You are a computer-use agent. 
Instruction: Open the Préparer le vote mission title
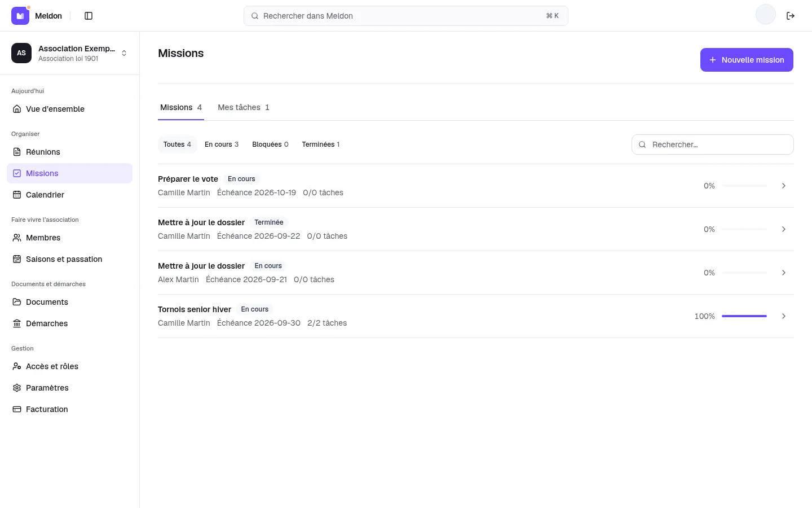(x=188, y=179)
